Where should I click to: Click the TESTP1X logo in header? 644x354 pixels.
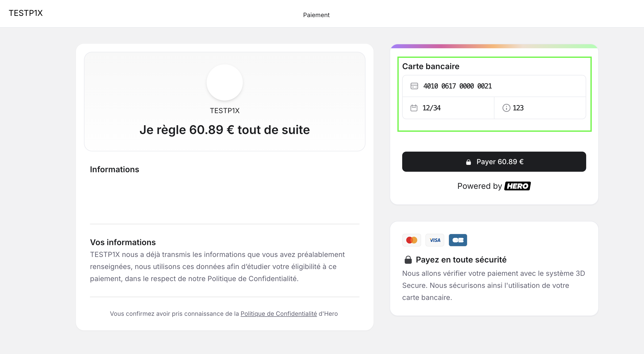(x=26, y=13)
